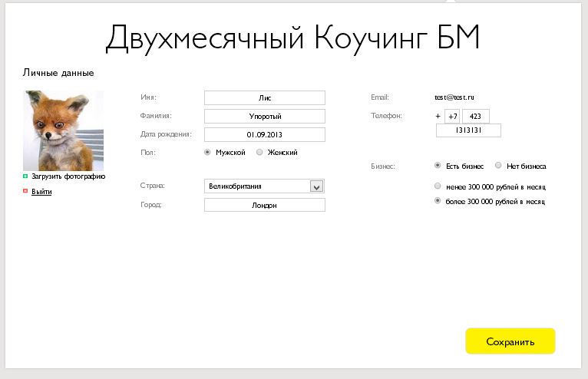Click the Телефон: label

pos(386,116)
